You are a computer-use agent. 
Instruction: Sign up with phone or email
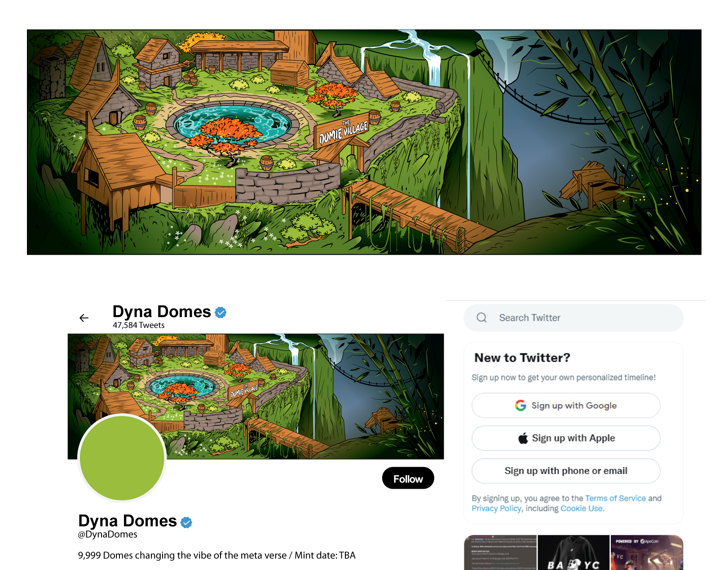566,471
